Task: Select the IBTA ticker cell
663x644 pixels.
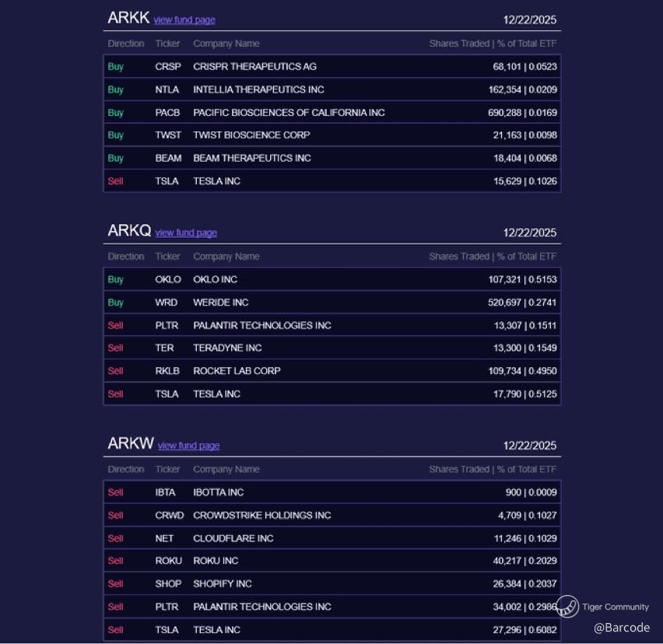Action: (165, 492)
